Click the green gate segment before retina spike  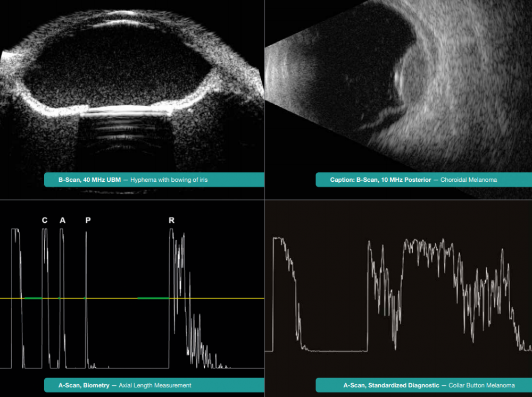[153, 298]
